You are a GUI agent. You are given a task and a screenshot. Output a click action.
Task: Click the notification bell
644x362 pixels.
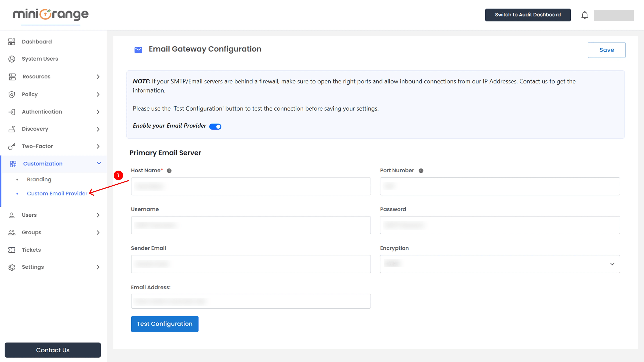(x=585, y=15)
